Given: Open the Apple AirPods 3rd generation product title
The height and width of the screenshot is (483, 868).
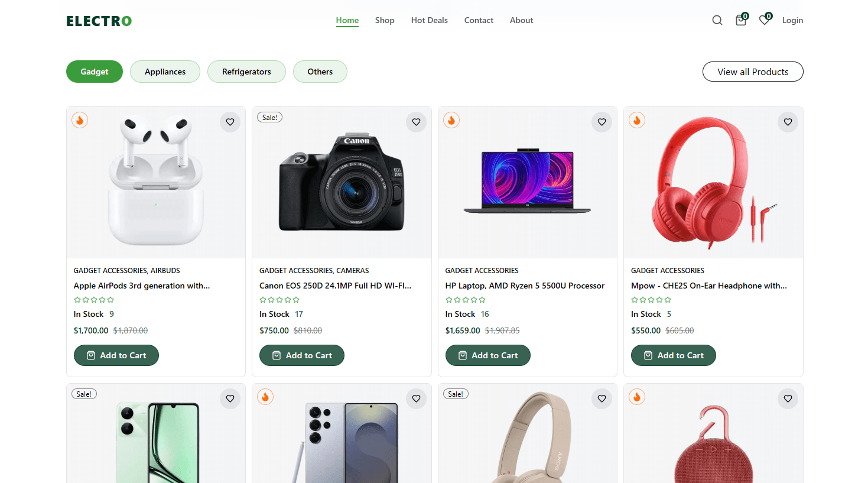Looking at the screenshot, I should click(141, 286).
